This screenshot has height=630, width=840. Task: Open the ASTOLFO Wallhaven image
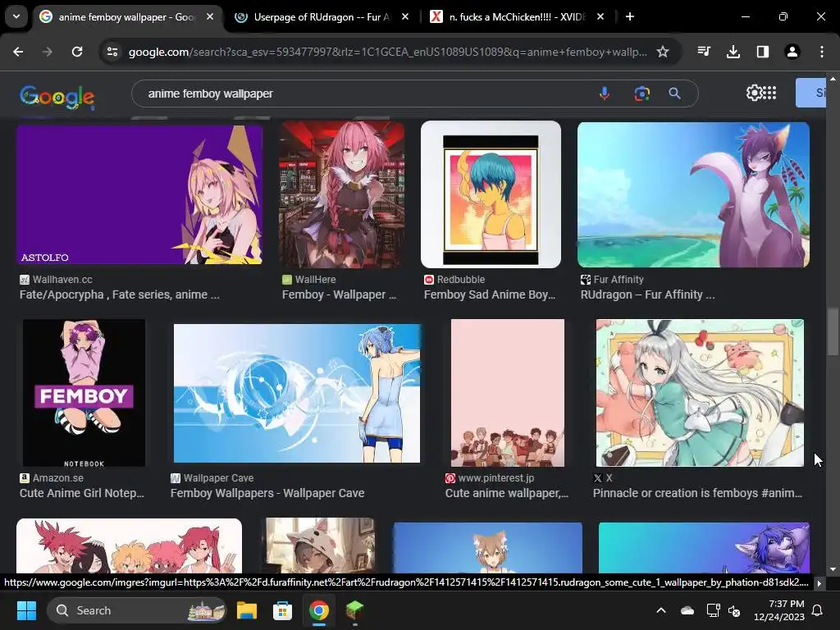point(139,195)
